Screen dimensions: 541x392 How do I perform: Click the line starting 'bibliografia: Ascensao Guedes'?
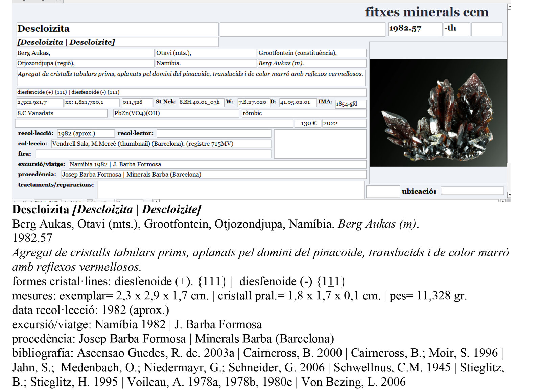258,368
